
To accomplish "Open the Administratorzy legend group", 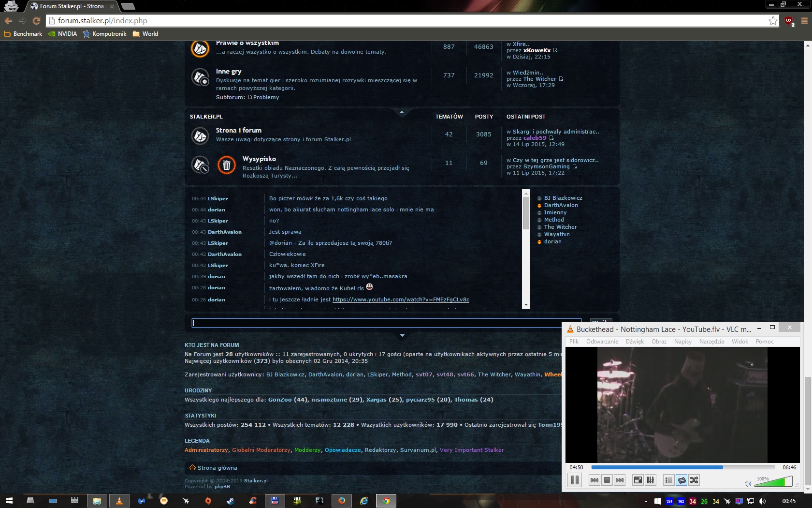I will click(x=206, y=450).
